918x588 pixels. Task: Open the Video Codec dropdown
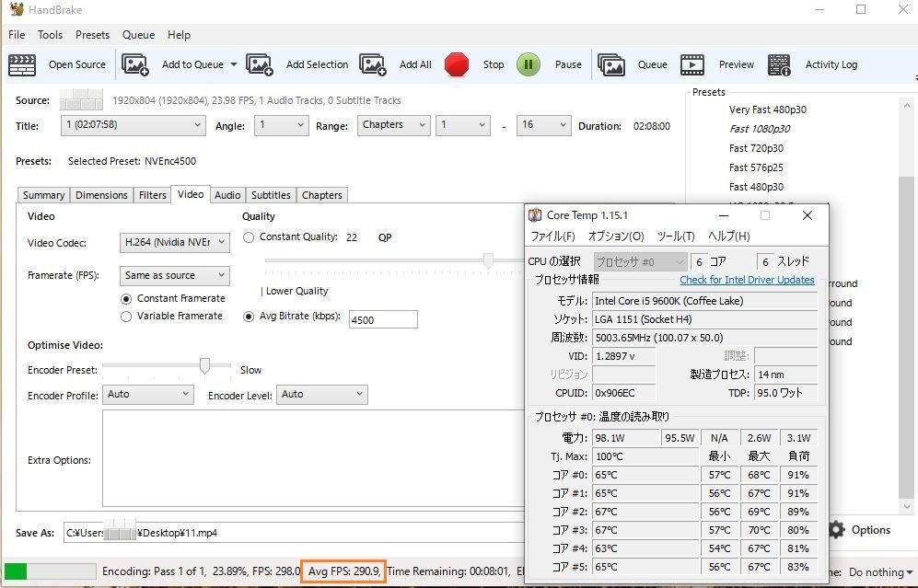click(x=174, y=242)
